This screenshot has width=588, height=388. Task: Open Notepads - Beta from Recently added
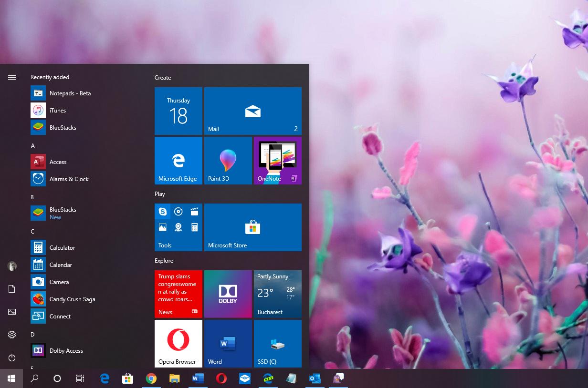(86, 93)
